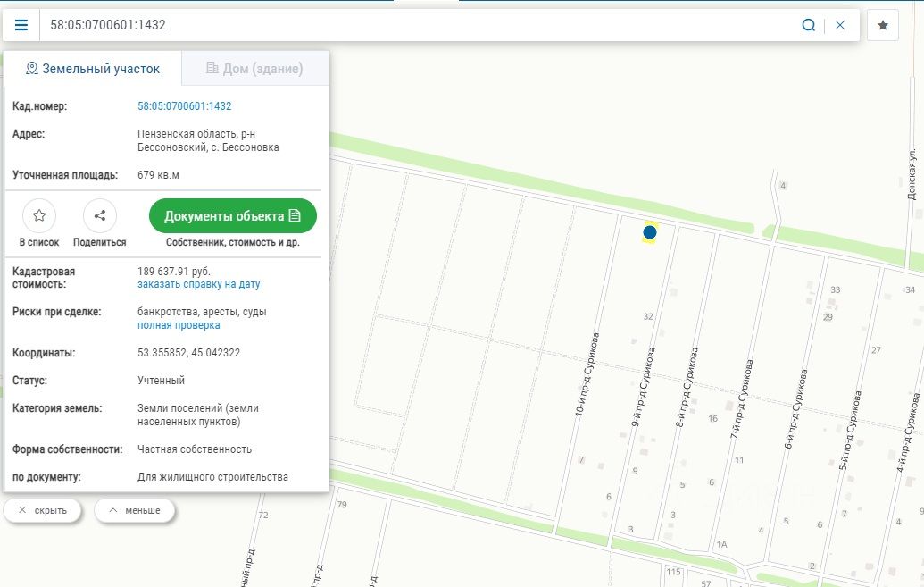Collapse details with меньше button

pos(134,510)
